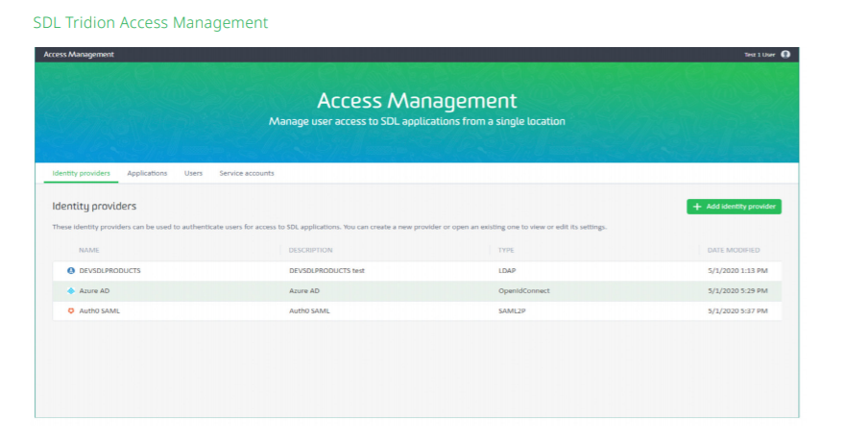Switch to the Applications tab
868x446 pixels.
click(147, 173)
